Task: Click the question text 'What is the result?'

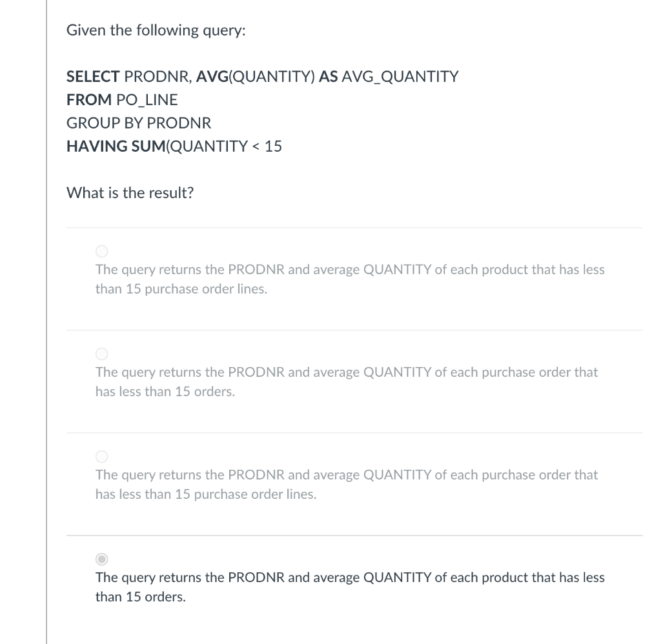Action: [128, 192]
